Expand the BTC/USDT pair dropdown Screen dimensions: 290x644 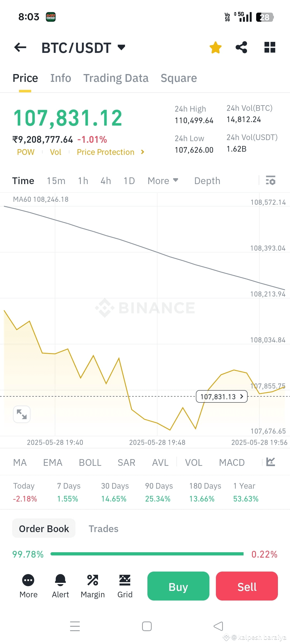[x=122, y=47]
